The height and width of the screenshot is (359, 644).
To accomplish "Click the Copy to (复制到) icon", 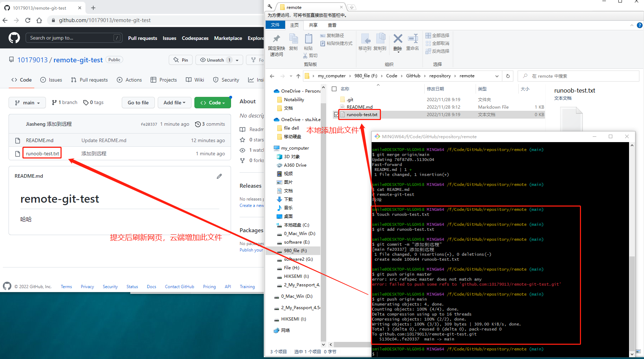I will 380,42.
